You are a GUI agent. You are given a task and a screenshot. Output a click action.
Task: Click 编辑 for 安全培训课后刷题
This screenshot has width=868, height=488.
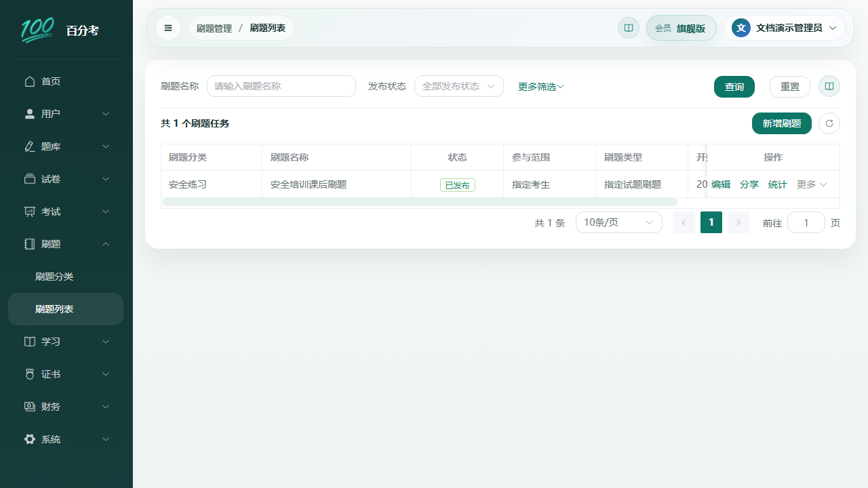[x=721, y=184]
